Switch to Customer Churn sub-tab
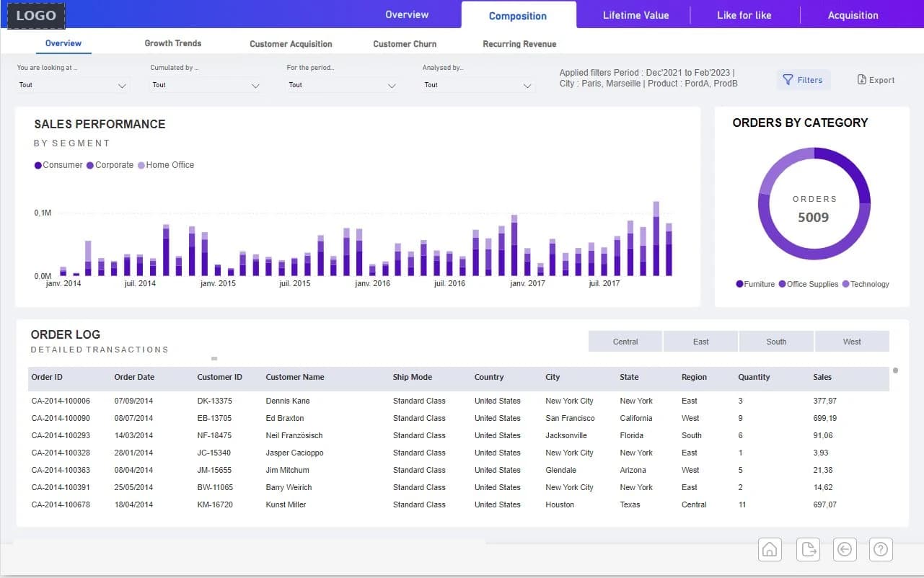 pyautogui.click(x=405, y=44)
